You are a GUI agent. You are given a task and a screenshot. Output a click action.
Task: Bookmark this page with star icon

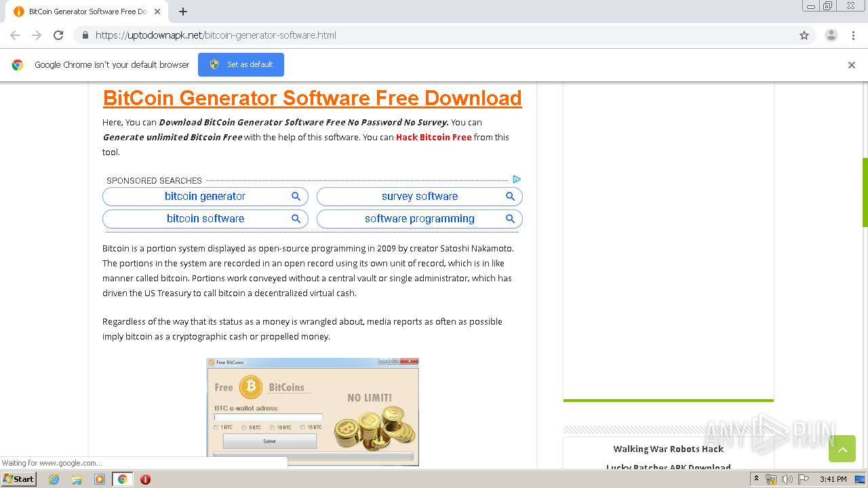[x=804, y=35]
